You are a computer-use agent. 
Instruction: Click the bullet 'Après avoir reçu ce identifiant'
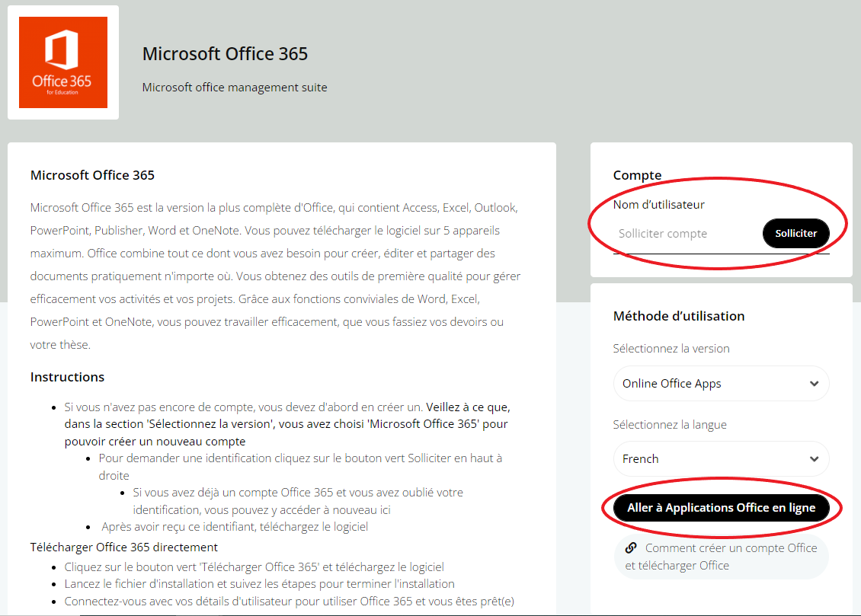(235, 527)
